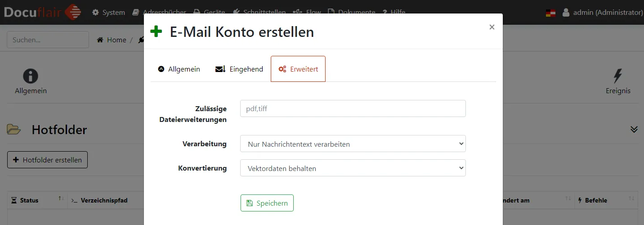644x225 pixels.
Task: Collapse the Hotfolder section with double chevron
Action: tap(634, 130)
